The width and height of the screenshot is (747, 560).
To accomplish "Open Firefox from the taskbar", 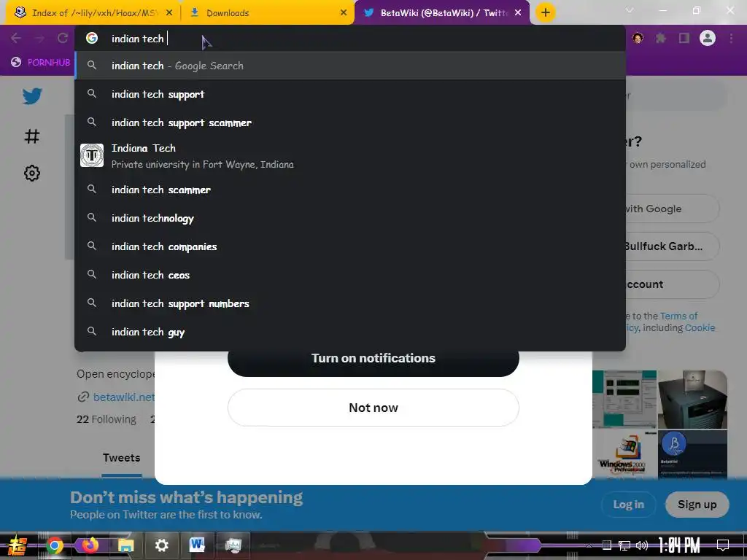I will click(x=90, y=545).
